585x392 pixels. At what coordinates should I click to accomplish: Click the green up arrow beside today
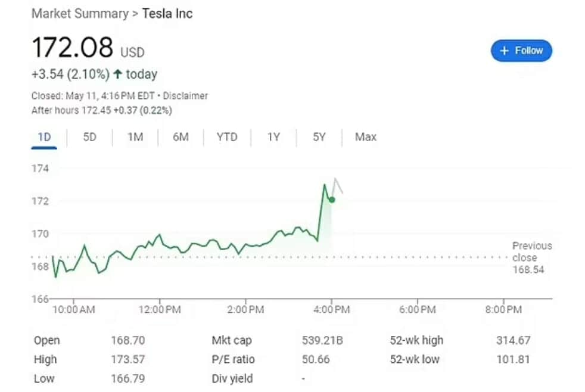click(117, 74)
